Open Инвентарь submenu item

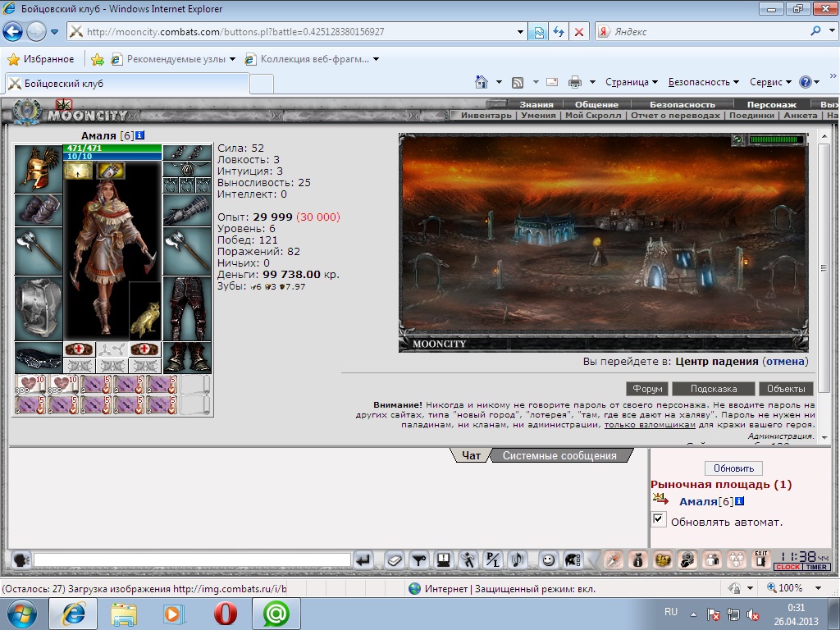486,115
